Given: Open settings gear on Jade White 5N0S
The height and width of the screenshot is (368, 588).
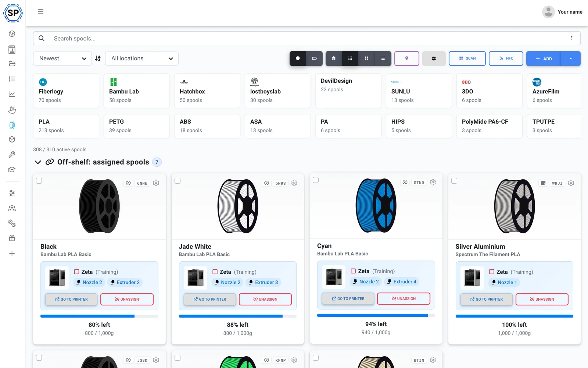Looking at the screenshot, I should click(x=294, y=183).
